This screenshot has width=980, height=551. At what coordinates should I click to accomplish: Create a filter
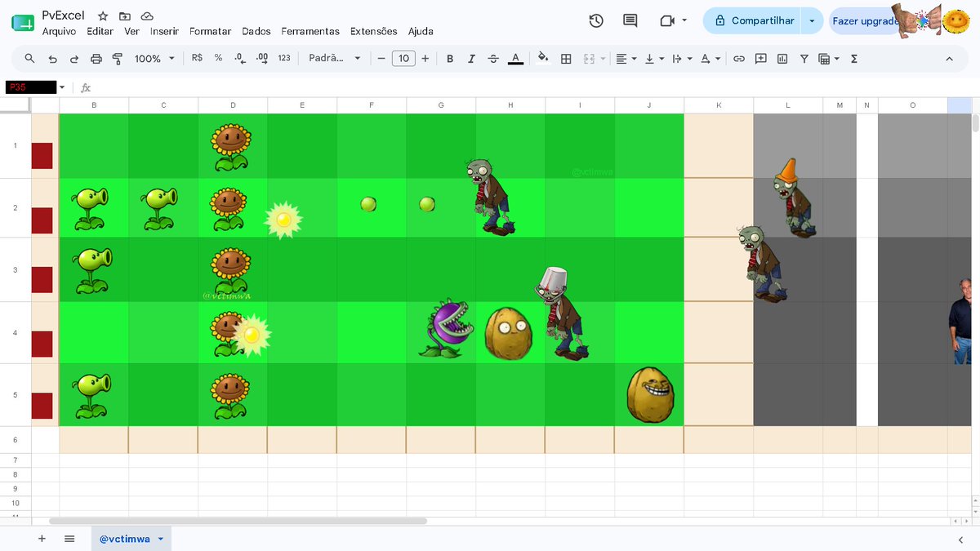click(804, 59)
